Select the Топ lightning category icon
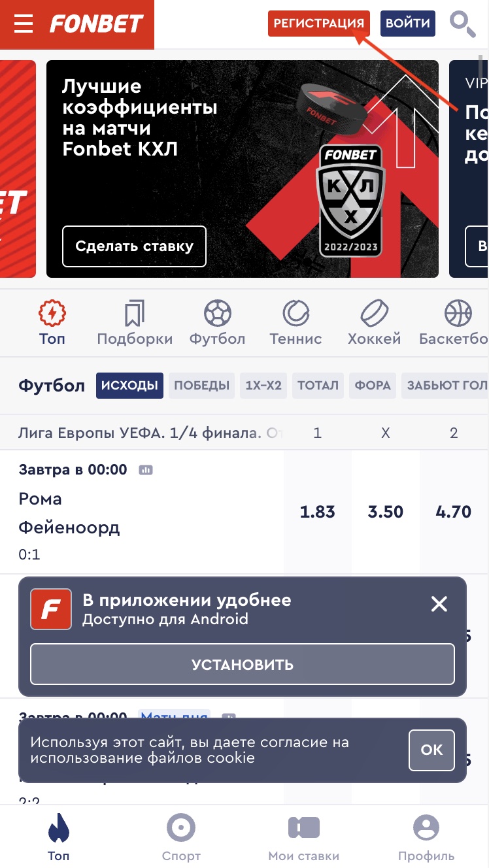Screen dimensions: 489x868 click(x=52, y=314)
